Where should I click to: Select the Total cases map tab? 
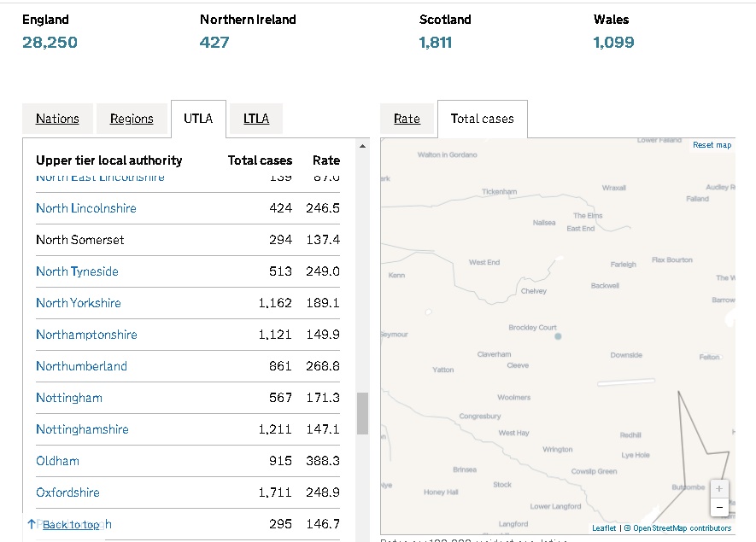(482, 119)
